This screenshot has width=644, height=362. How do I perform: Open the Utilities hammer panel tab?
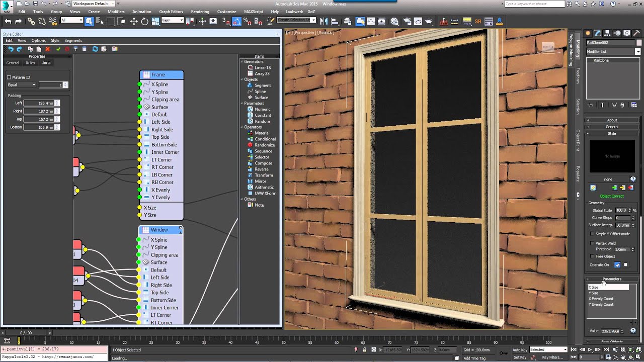[636, 33]
